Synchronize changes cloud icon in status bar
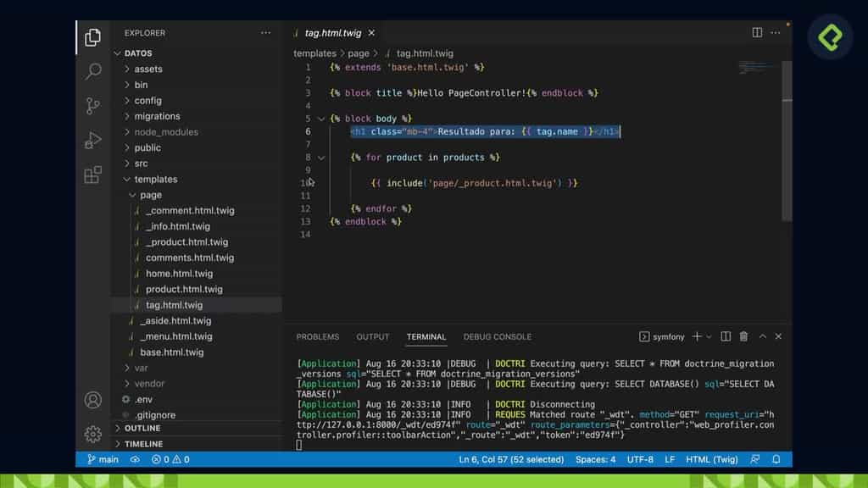Image resolution: width=868 pixels, height=488 pixels. [135, 459]
